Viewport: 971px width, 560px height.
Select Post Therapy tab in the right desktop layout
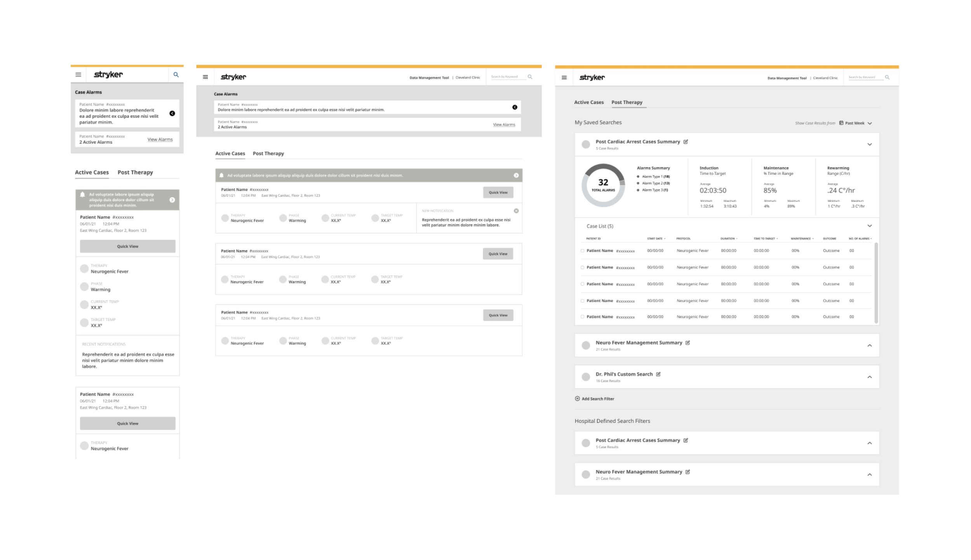coord(627,102)
